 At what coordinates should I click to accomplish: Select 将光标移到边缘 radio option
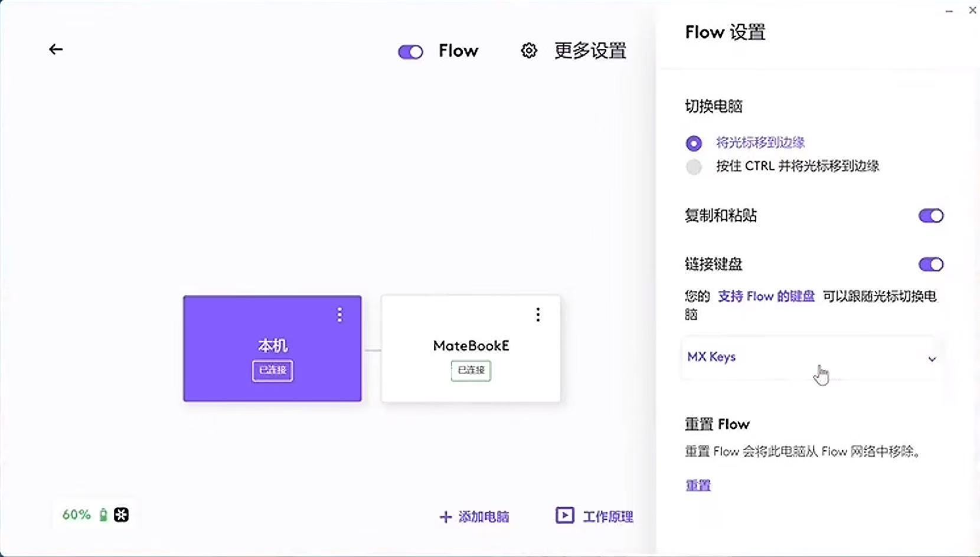click(x=694, y=143)
